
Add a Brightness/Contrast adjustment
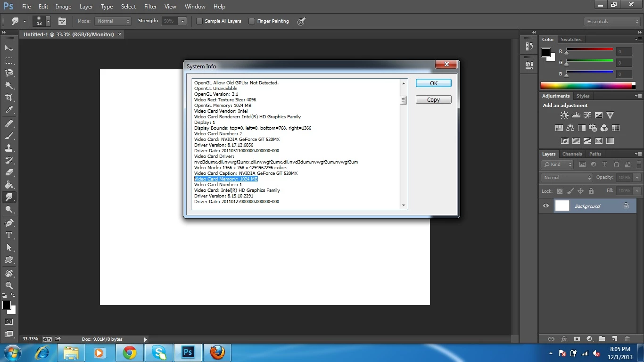pos(564,115)
